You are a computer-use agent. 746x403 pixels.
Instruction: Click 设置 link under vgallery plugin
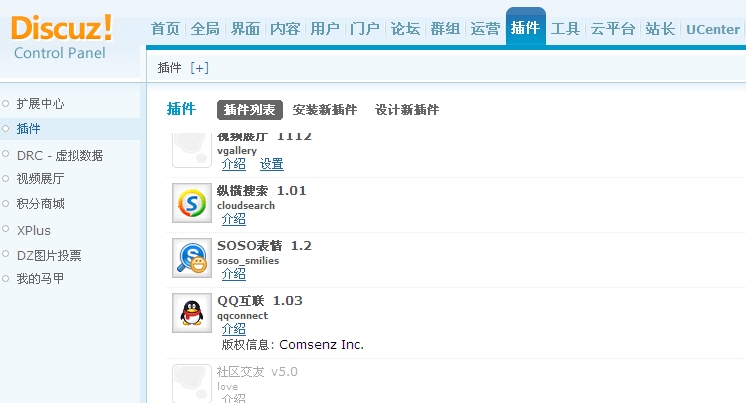coord(272,164)
